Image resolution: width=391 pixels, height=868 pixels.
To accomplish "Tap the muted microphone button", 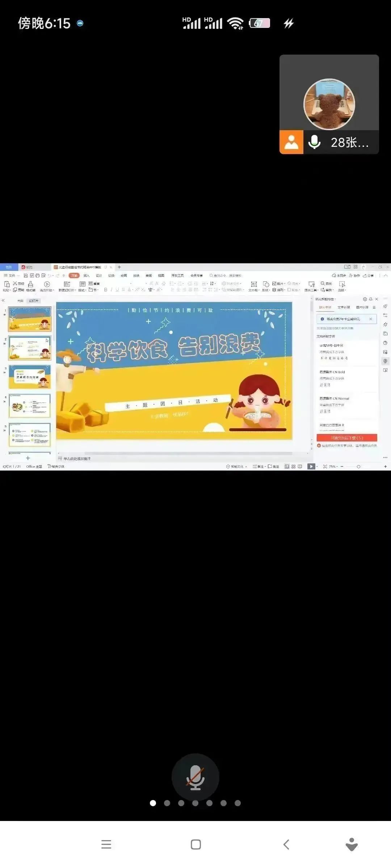I will tap(195, 777).
